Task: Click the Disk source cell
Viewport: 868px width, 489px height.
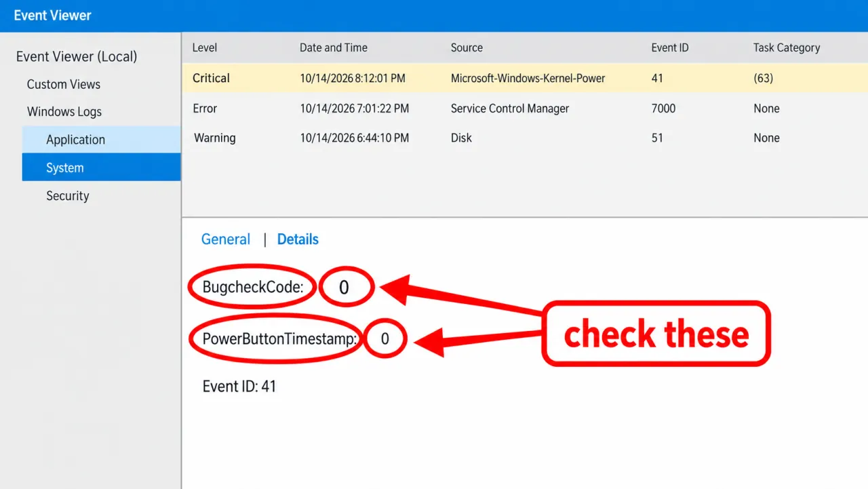Action: [x=461, y=138]
